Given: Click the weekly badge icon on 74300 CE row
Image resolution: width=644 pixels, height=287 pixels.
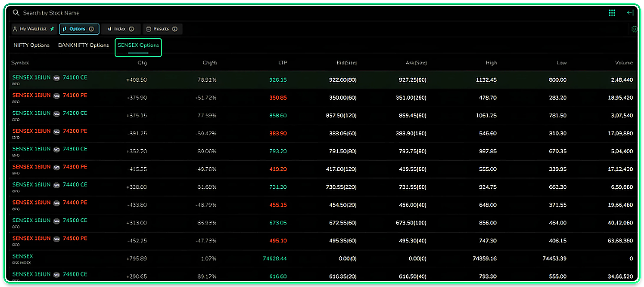Looking at the screenshot, I should coord(57,149).
